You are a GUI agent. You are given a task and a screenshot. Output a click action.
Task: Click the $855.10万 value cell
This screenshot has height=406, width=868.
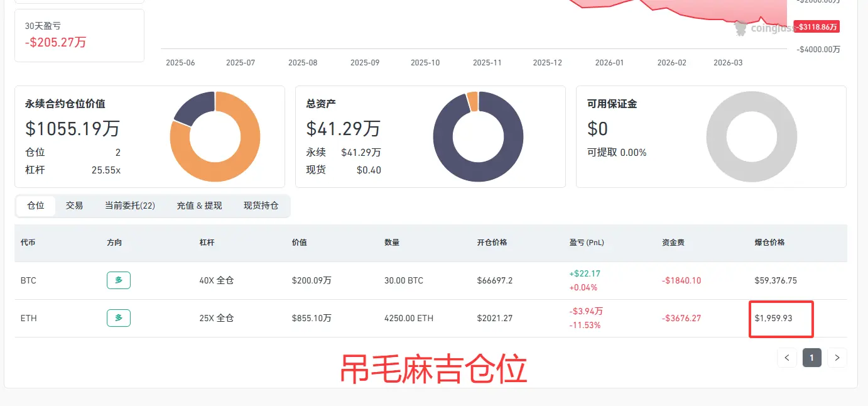(x=312, y=318)
